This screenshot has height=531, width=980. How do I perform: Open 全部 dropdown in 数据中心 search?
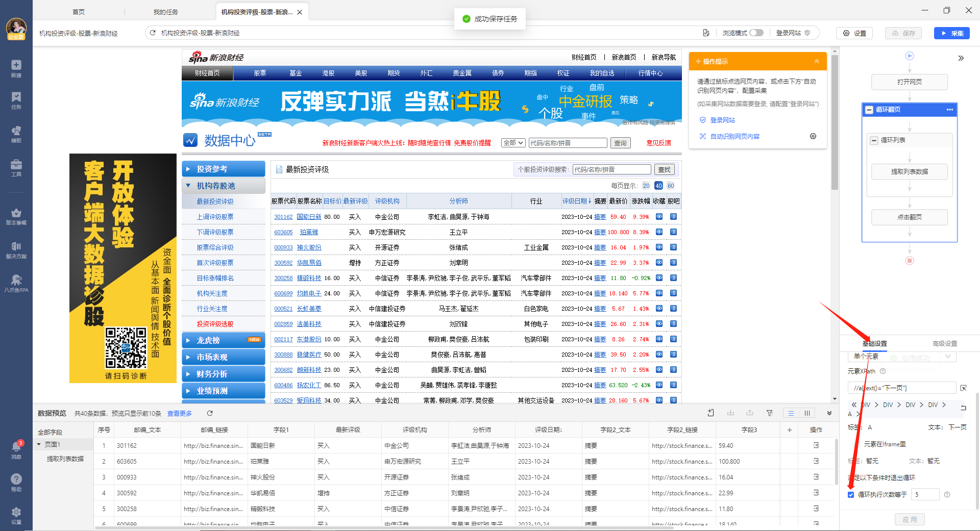coord(513,143)
